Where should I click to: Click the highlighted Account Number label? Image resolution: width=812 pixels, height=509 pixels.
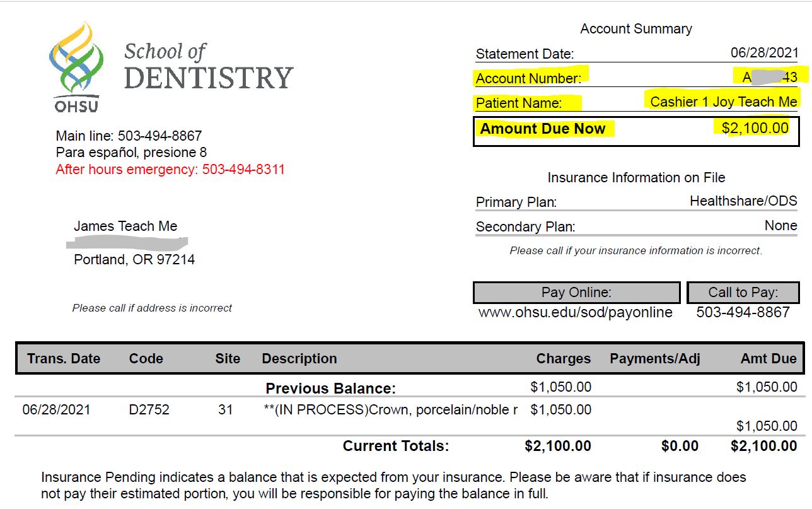528,78
